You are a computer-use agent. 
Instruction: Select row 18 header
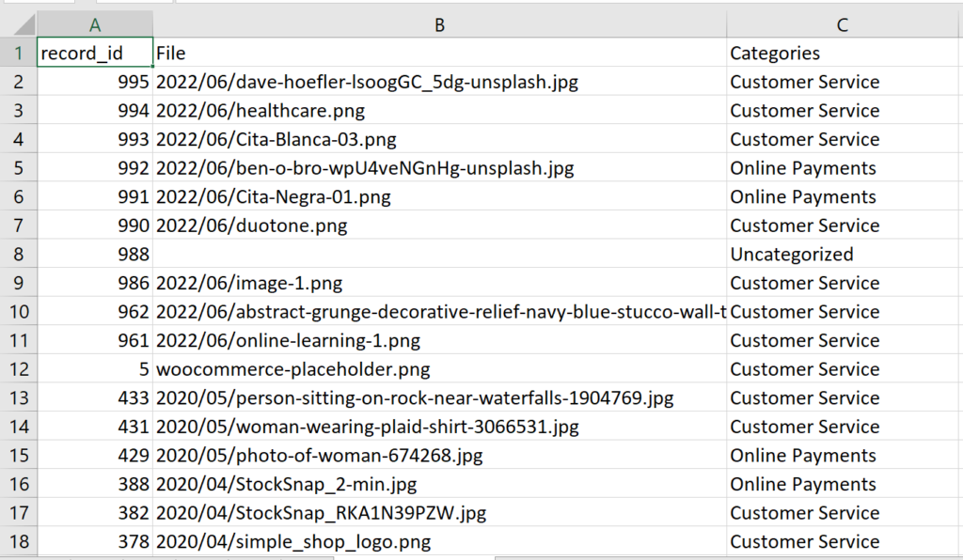click(18, 542)
